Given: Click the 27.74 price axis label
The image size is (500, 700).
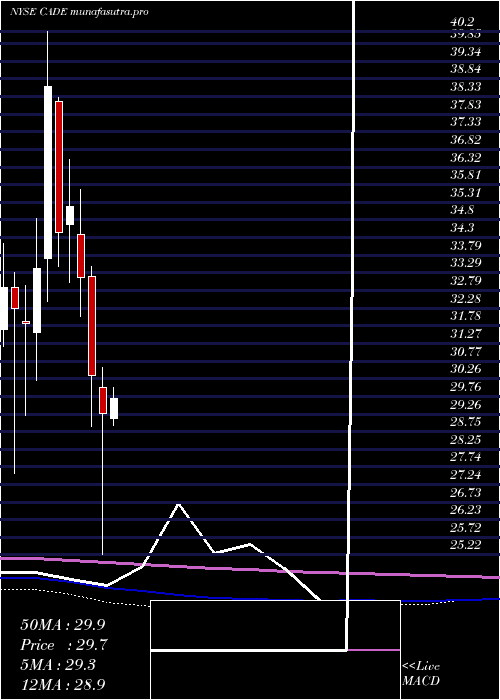Looking at the screenshot, I should click(465, 457).
